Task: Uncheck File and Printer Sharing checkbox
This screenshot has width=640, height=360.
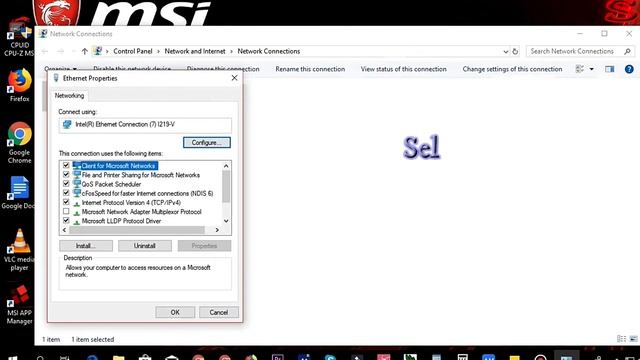Action: click(x=66, y=174)
